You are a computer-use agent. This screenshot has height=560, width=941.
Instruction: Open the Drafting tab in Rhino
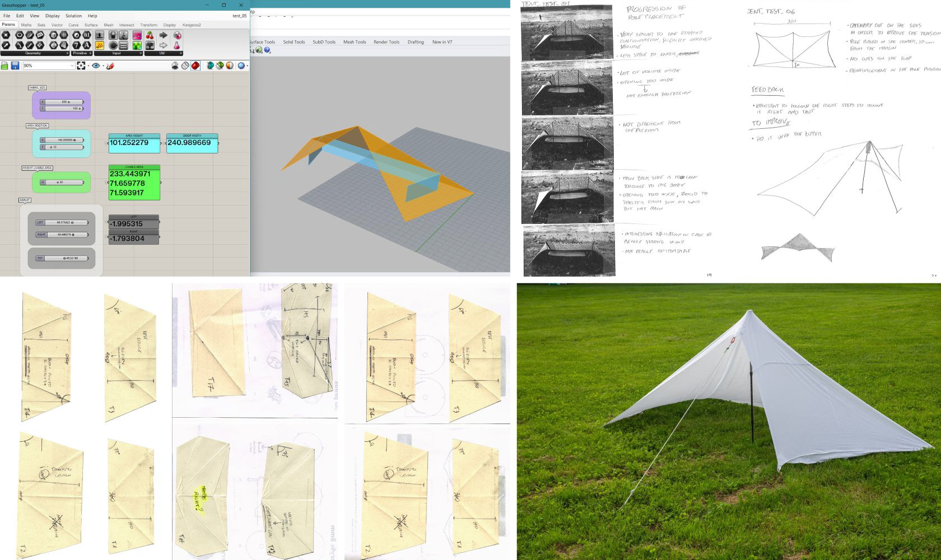[416, 42]
